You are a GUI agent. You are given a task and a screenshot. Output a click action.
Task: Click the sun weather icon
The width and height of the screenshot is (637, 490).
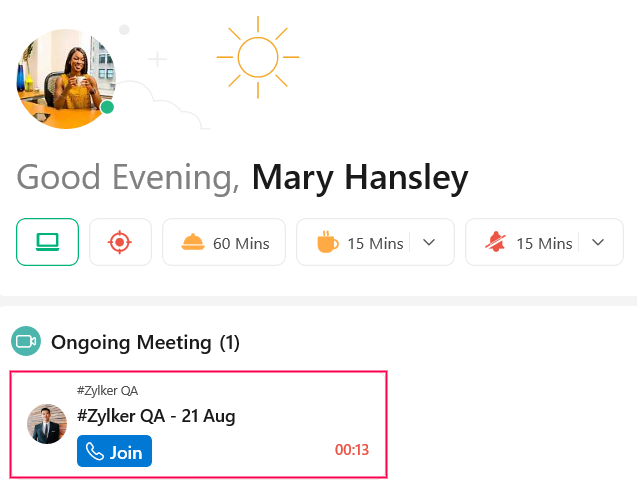click(258, 56)
